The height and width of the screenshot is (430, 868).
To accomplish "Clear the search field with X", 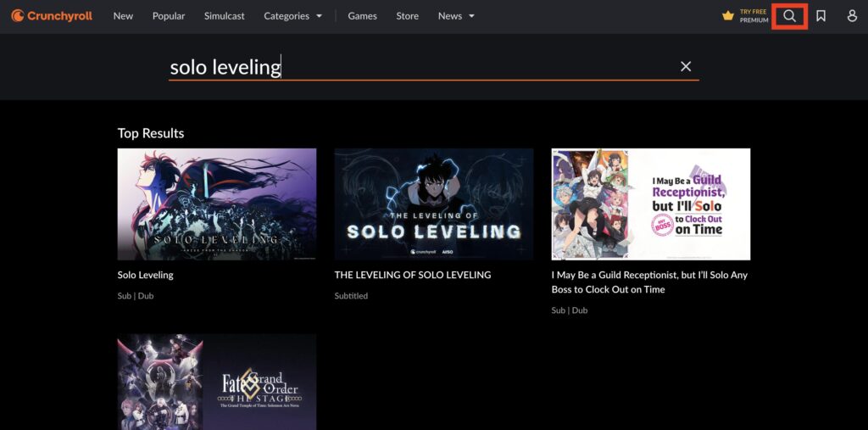I will (x=686, y=66).
